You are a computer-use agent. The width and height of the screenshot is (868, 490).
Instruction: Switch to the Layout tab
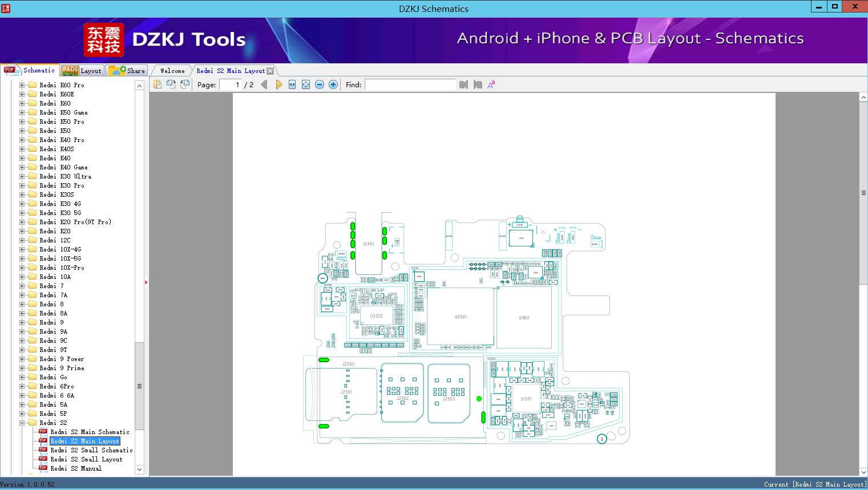coord(82,71)
